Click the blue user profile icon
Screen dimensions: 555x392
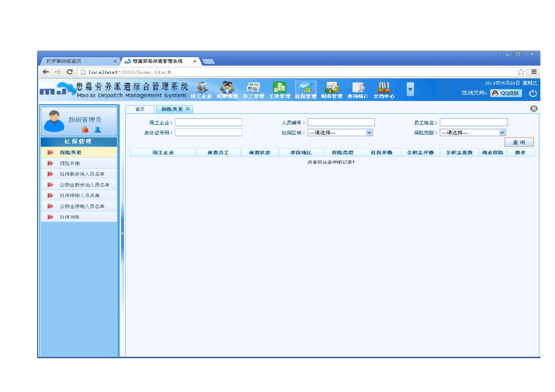[97, 129]
